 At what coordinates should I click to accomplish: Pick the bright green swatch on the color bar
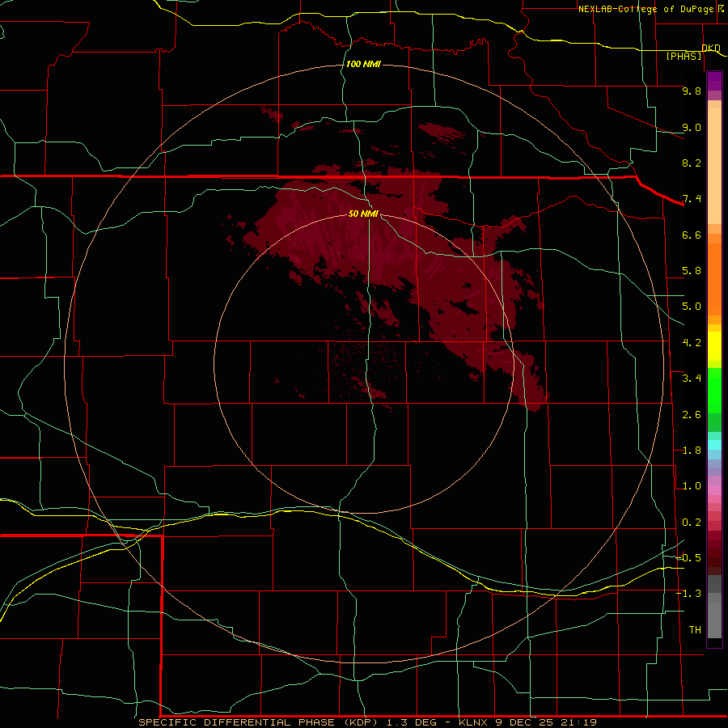714,390
